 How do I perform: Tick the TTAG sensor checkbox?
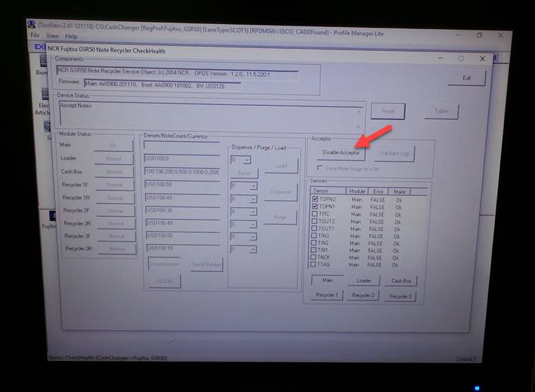coord(314,265)
